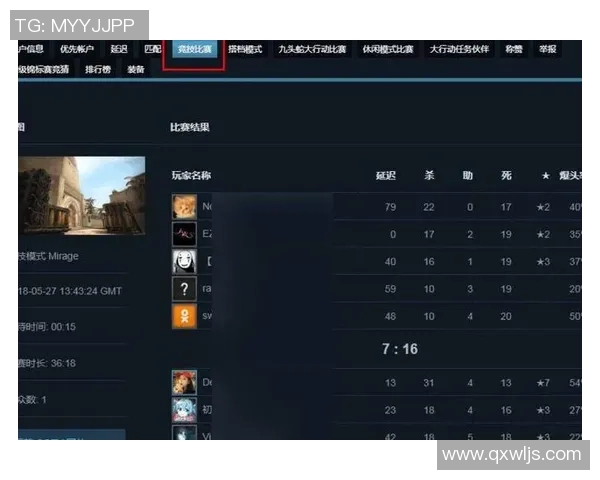Select the 搭档模式 tab

point(245,49)
